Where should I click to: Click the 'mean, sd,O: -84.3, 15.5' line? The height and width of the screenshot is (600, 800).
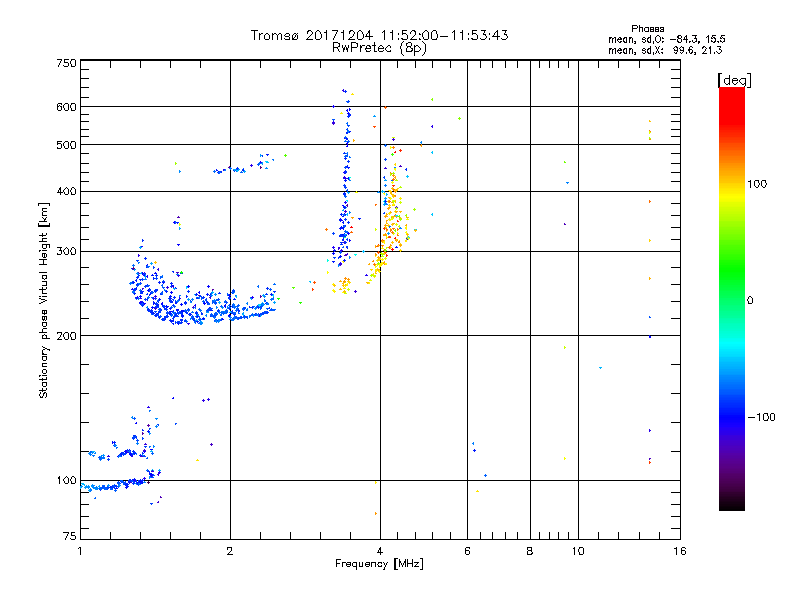pos(666,39)
